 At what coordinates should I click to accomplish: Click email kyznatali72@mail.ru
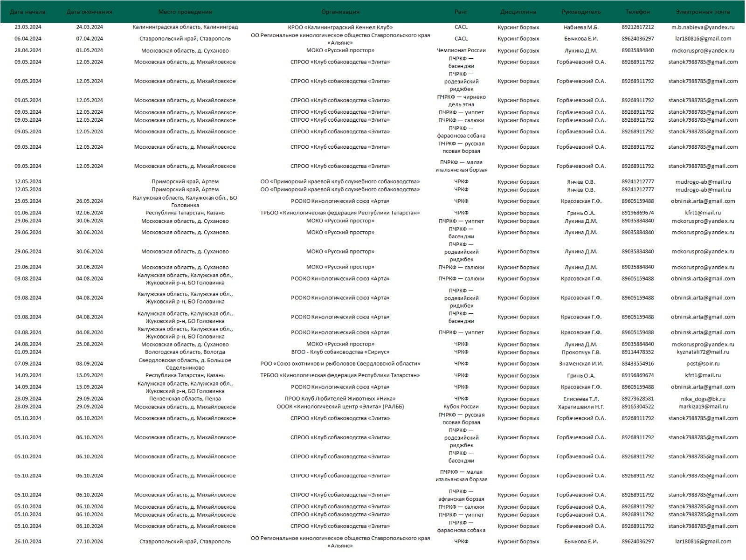tap(703, 352)
